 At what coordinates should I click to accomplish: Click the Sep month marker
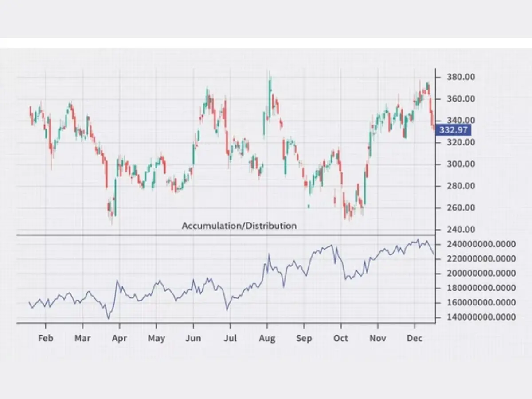click(304, 338)
